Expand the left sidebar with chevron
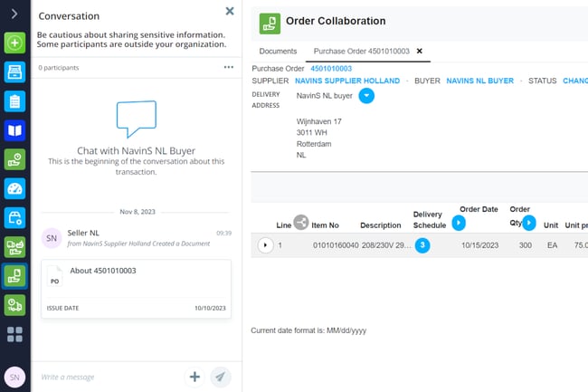Image resolution: width=588 pixels, height=392 pixels. tap(14, 14)
